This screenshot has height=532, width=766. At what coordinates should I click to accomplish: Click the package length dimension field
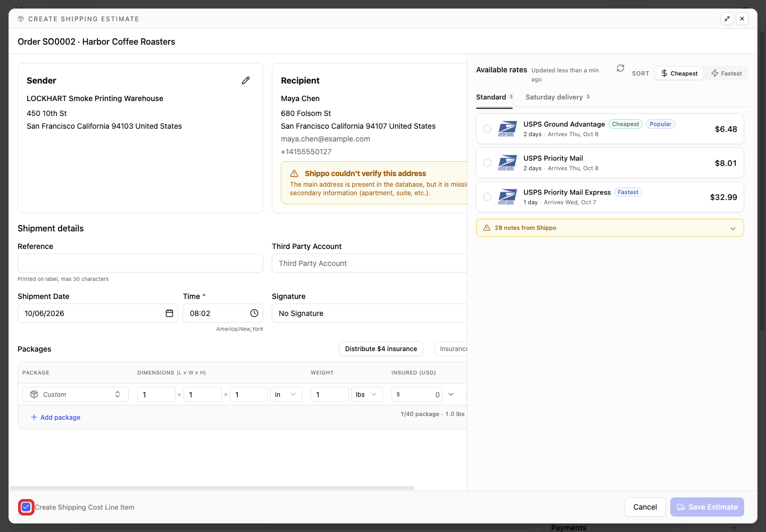point(156,394)
